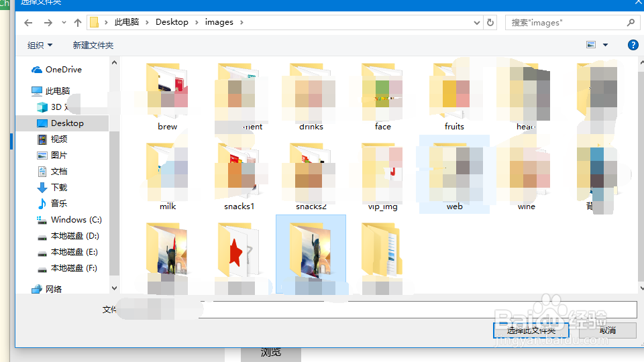Click 浏览 button in background window
Image resolution: width=644 pixels, height=362 pixels.
pyautogui.click(x=270, y=353)
